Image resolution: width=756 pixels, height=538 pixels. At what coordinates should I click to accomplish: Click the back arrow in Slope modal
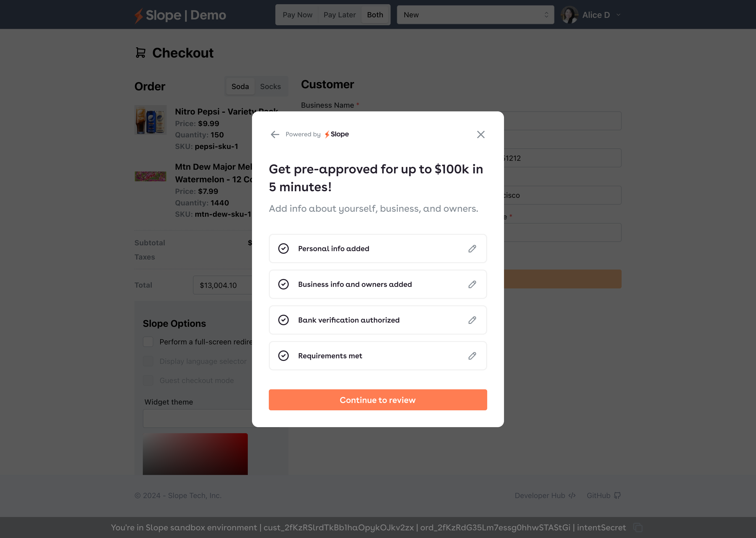pos(275,134)
